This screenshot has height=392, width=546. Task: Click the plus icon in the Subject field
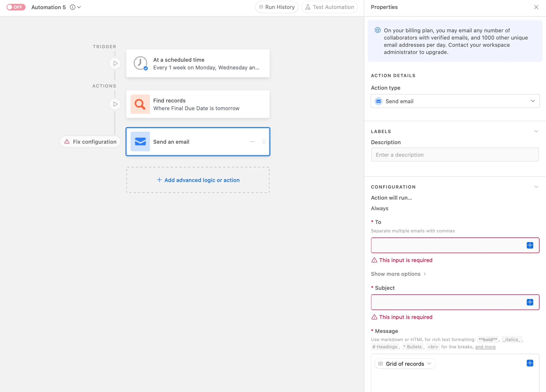click(530, 302)
